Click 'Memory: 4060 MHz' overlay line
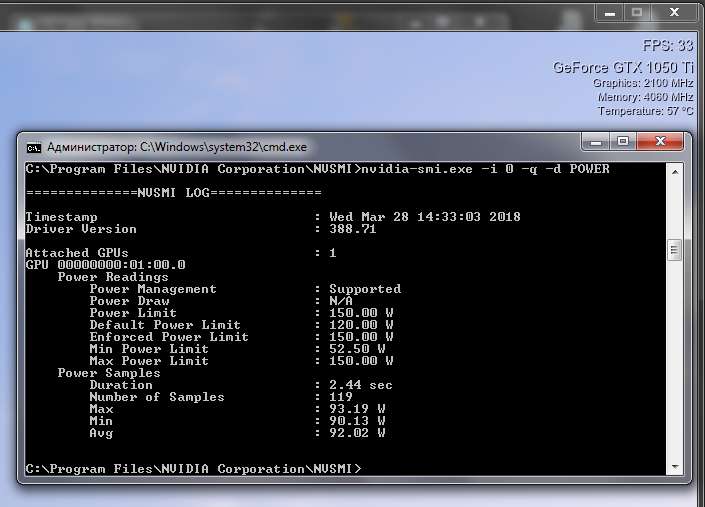705x507 pixels. [646, 97]
